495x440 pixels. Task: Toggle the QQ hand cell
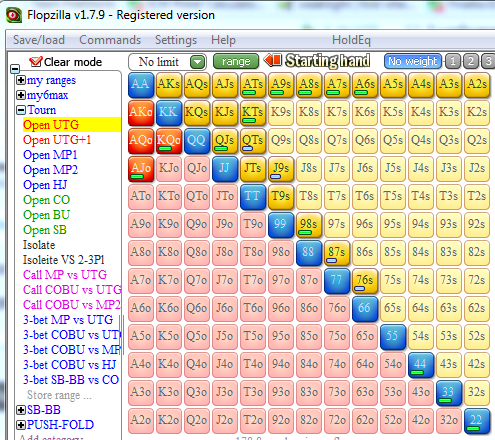(x=197, y=141)
